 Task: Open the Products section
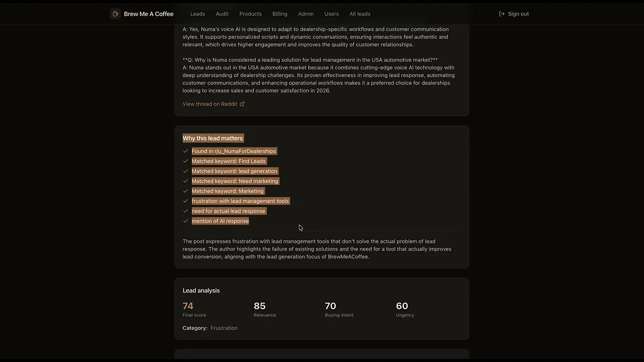pos(251,14)
